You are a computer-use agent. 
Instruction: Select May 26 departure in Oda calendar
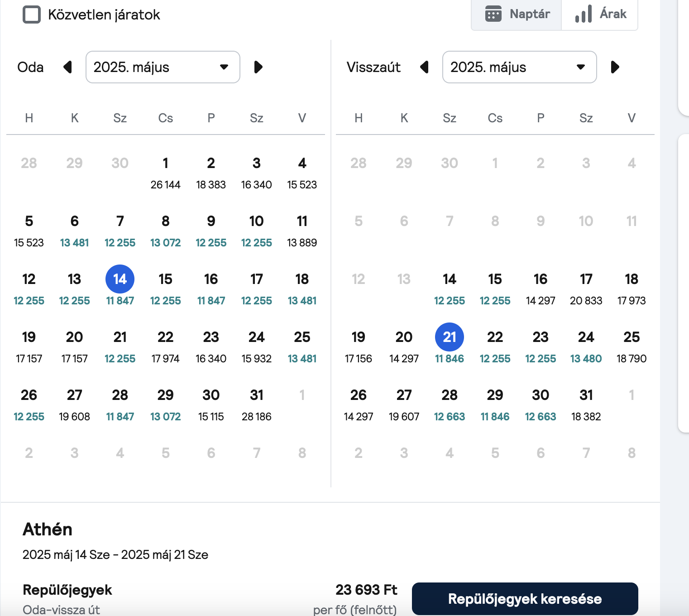29,404
